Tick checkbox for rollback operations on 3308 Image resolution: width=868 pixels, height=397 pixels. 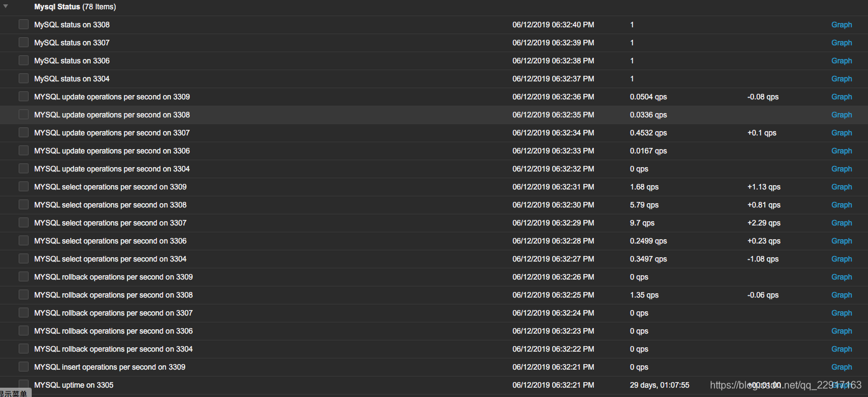pos(24,294)
